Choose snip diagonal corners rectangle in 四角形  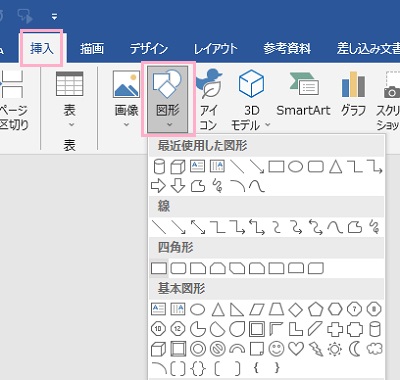point(237,268)
